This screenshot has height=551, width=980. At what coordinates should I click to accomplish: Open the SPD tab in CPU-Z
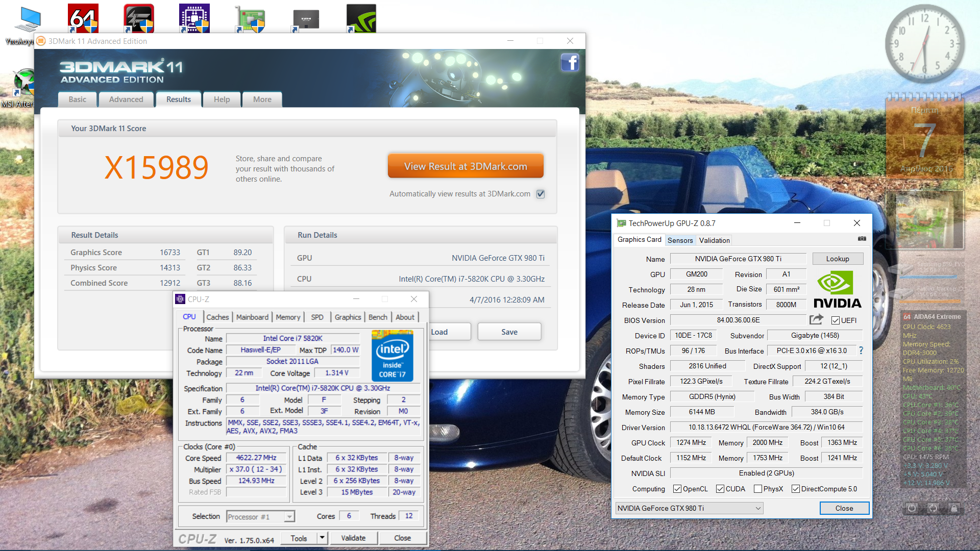pos(317,317)
